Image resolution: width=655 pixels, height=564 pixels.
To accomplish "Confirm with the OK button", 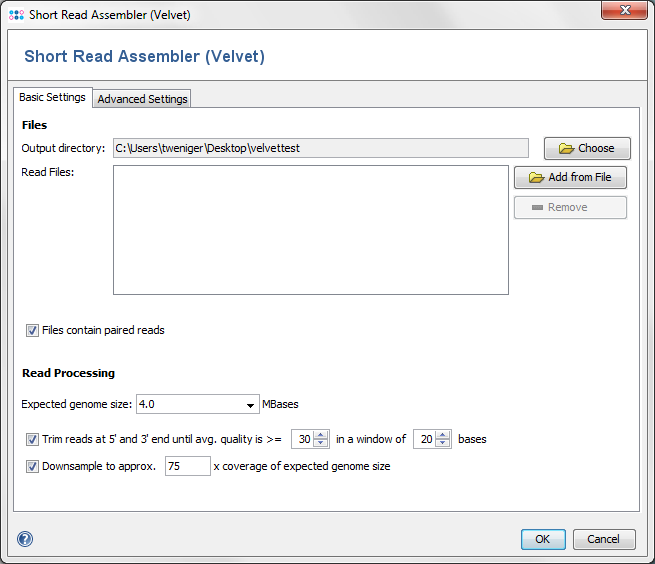I will point(543,539).
